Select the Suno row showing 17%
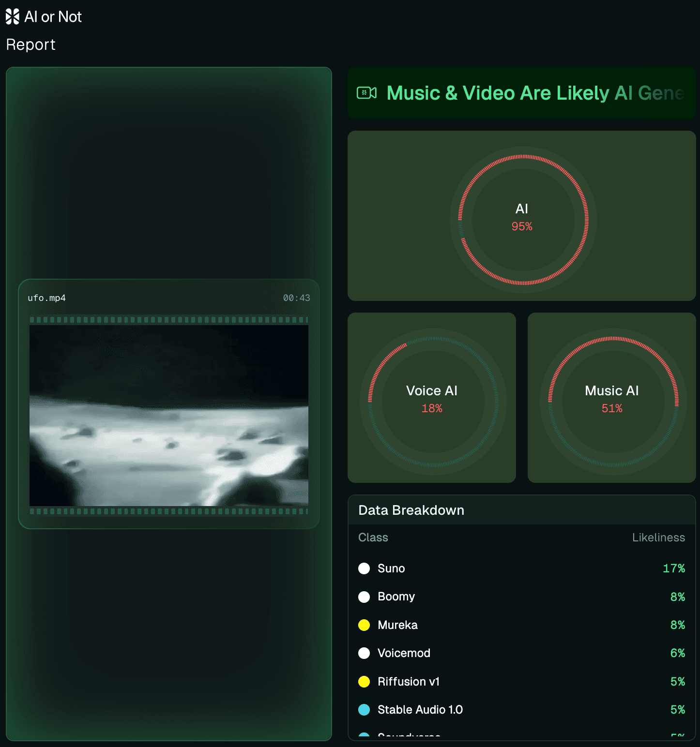This screenshot has width=700, height=747. click(x=522, y=568)
